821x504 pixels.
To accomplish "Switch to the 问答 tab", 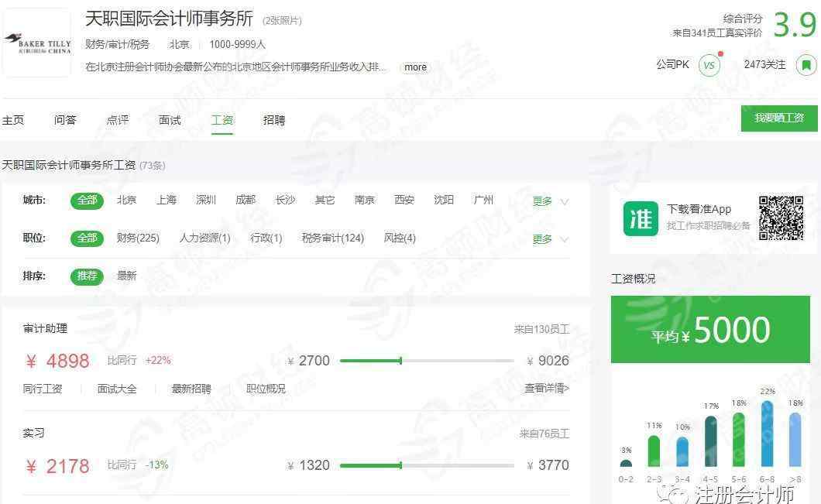I will [x=65, y=120].
